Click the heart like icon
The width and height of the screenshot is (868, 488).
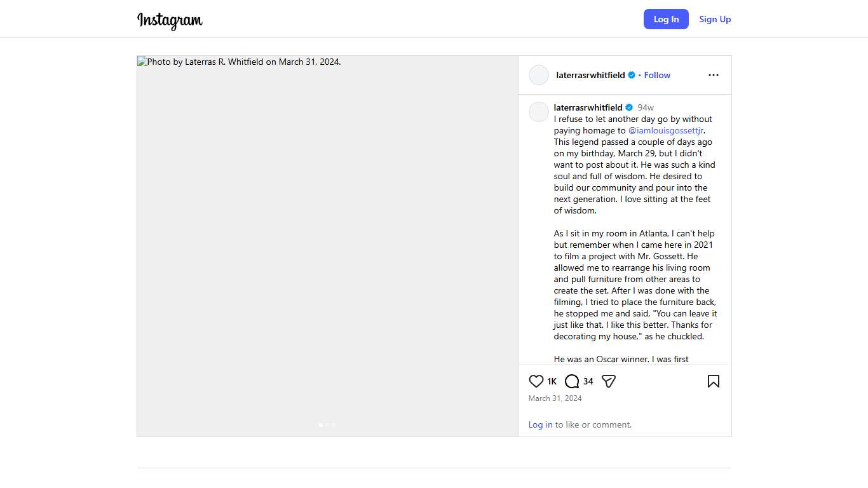pos(536,381)
